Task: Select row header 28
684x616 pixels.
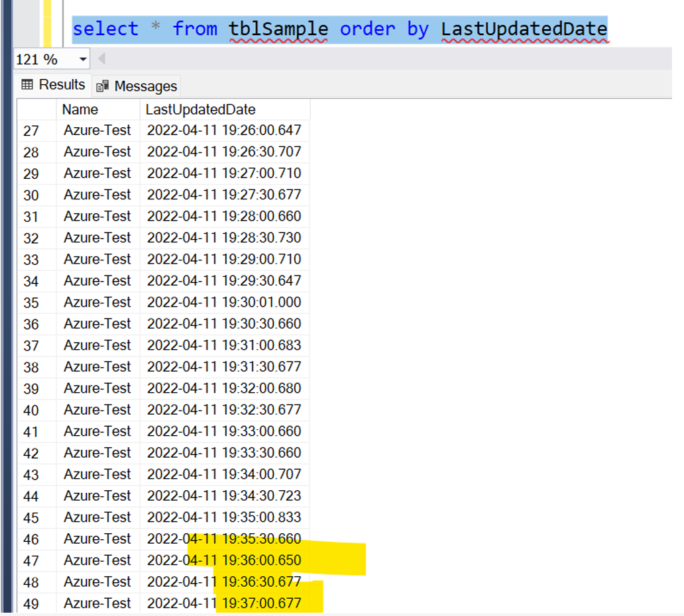Action: coord(36,152)
